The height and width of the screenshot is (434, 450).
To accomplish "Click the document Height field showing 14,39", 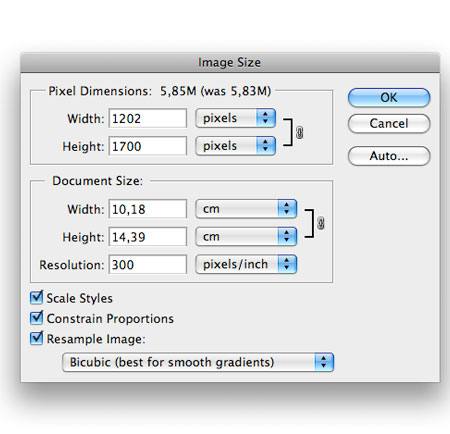I will coord(148,237).
